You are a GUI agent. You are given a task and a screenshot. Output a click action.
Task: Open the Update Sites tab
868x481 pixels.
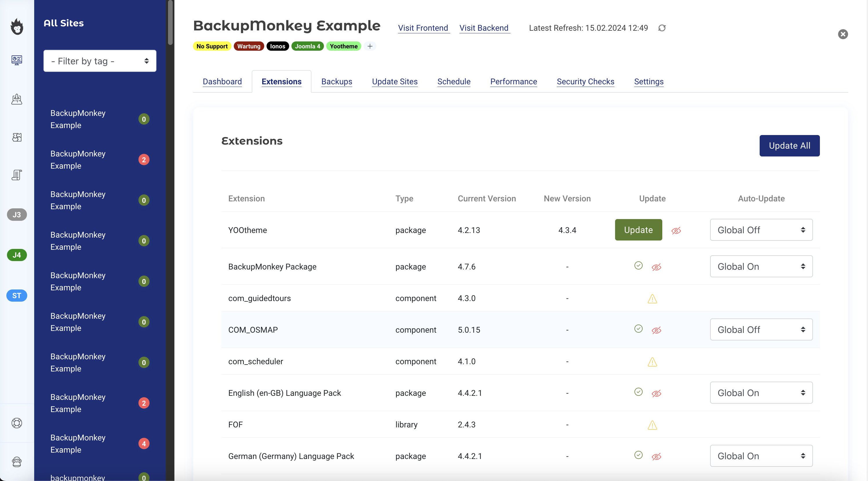[395, 82]
